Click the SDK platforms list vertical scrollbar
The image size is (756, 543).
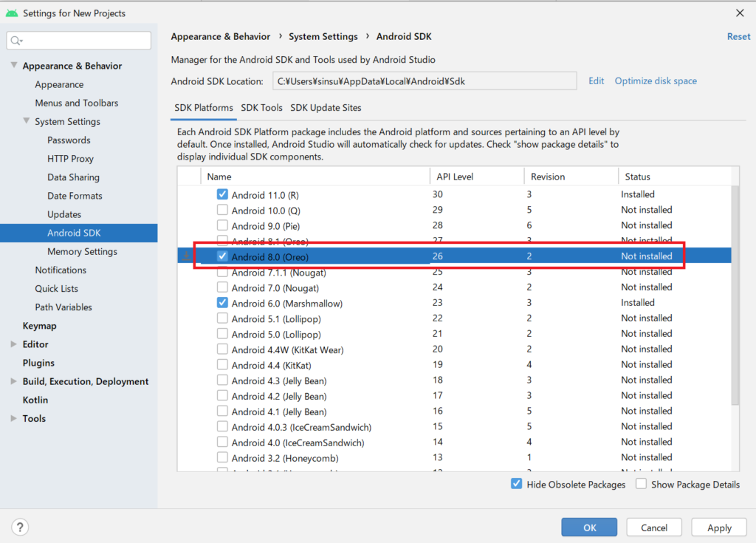735,295
